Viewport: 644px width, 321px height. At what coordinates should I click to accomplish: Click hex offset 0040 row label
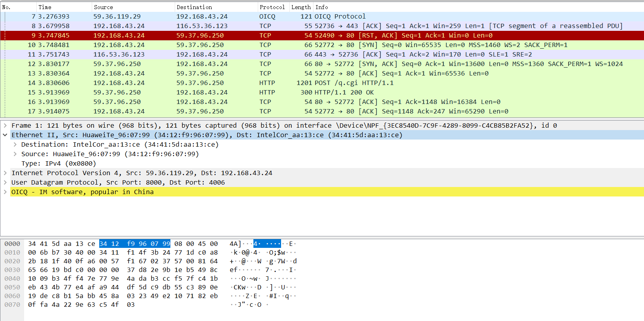pyautogui.click(x=12, y=279)
